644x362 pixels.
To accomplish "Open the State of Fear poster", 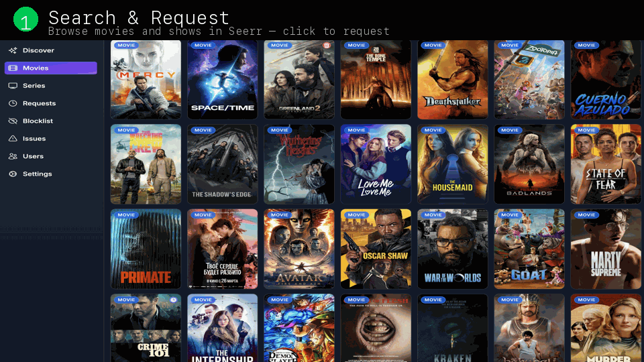I will pyautogui.click(x=606, y=164).
